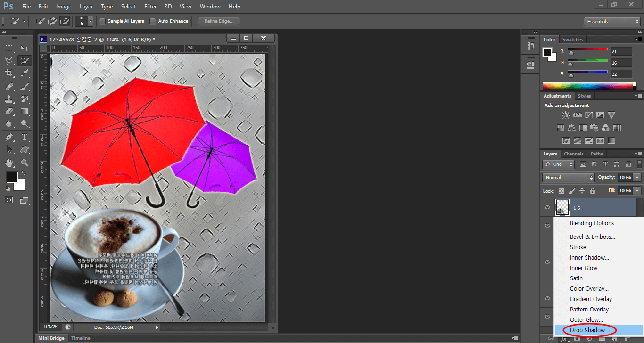Select the Healing Brush tool
The width and height of the screenshot is (644, 343).
9,87
